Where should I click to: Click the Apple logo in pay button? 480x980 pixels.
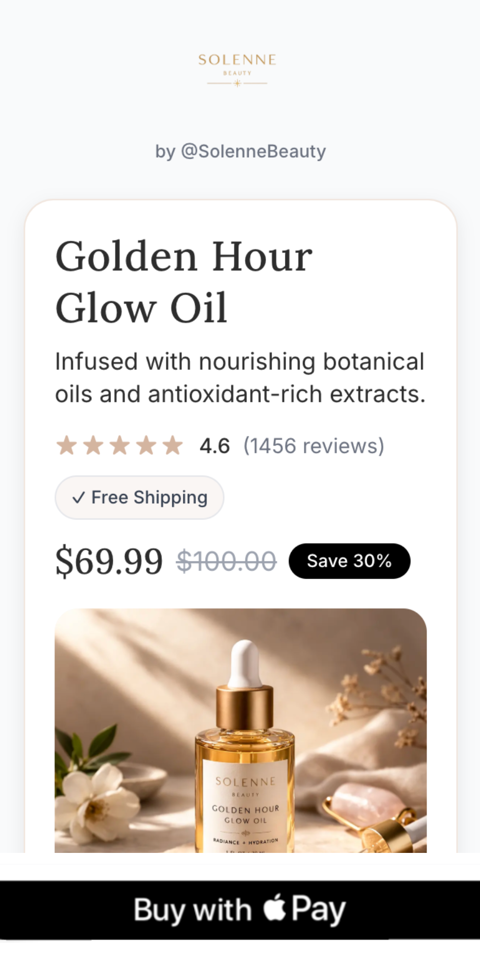275,908
